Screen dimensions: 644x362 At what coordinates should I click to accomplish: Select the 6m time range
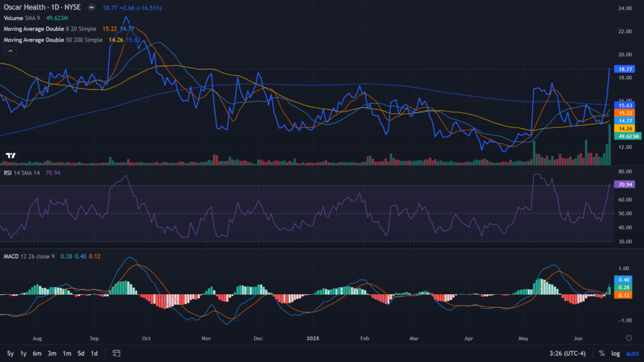pos(37,353)
